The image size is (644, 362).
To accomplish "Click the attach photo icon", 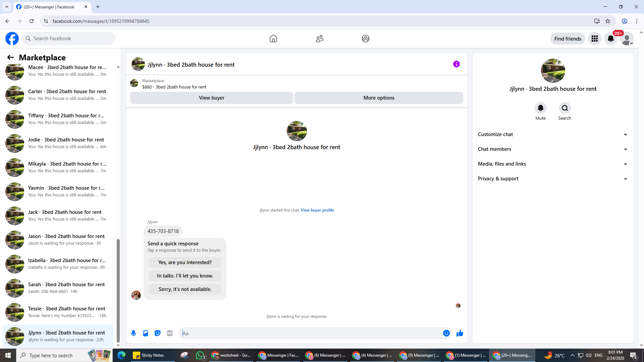I will coord(146,333).
